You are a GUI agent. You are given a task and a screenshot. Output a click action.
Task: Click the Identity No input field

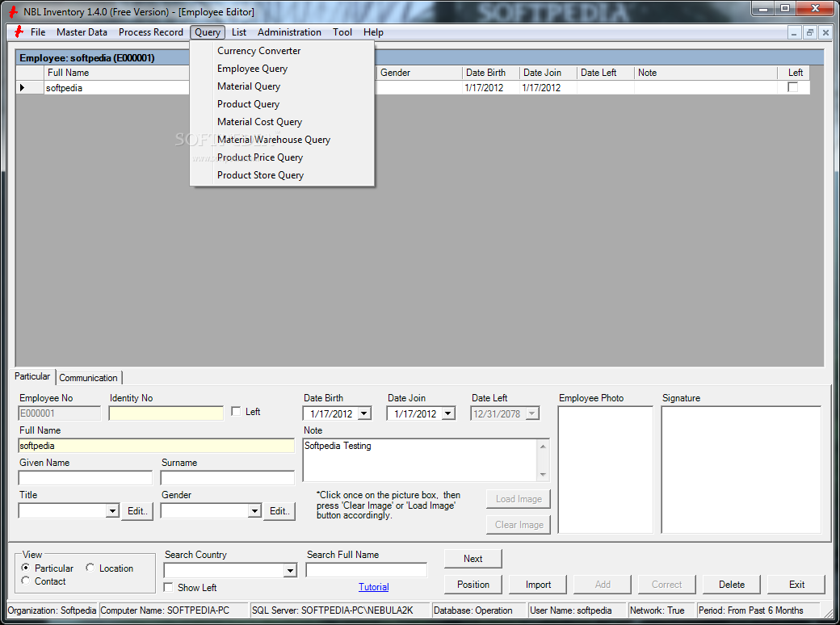(166, 413)
